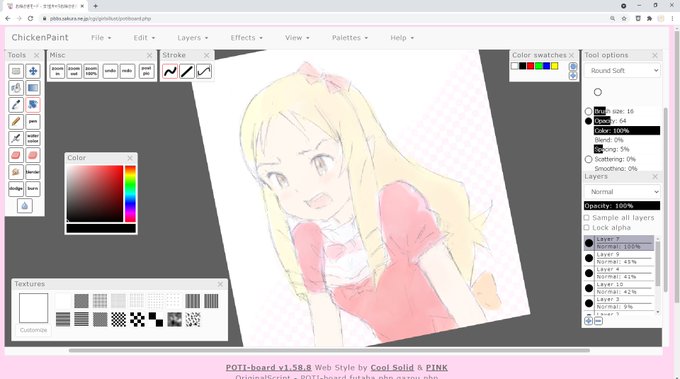Screen dimensions: 680x379
Task: Add a new layer with plus icon
Action: [588, 321]
